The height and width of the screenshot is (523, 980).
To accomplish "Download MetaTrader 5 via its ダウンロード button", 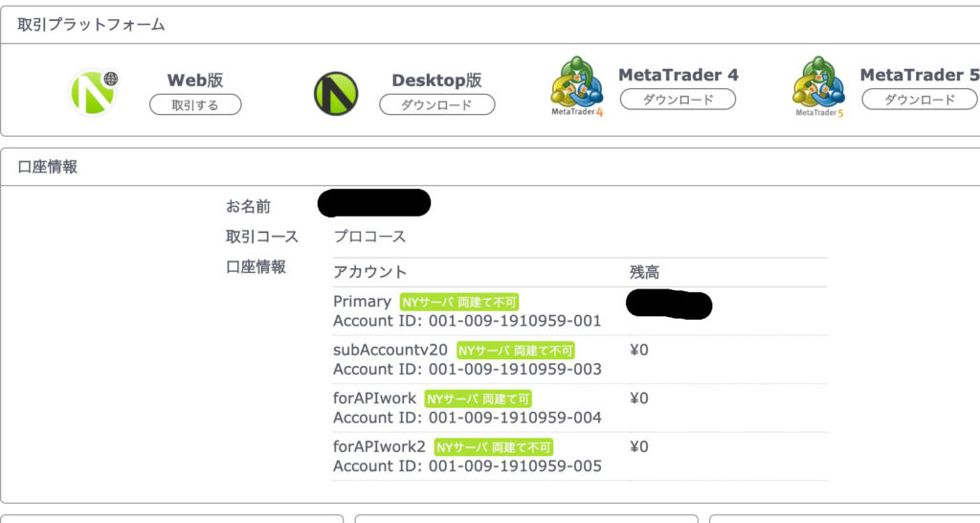I will click(x=919, y=100).
